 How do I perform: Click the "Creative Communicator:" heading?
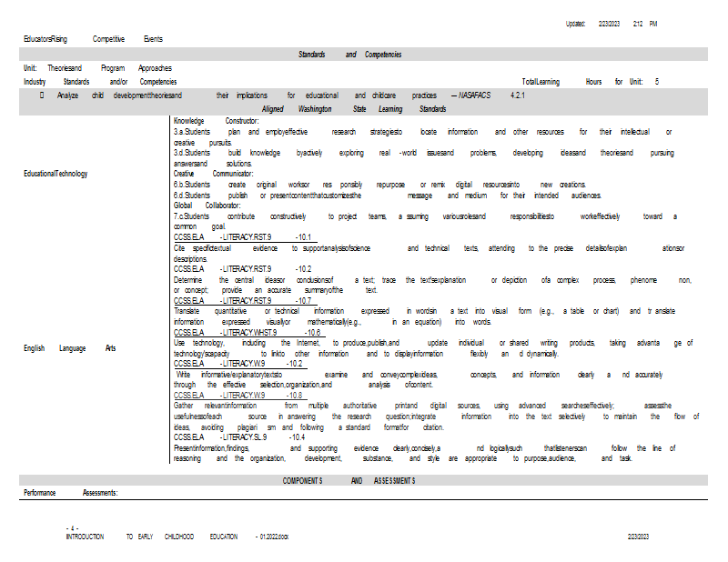pos(213,174)
